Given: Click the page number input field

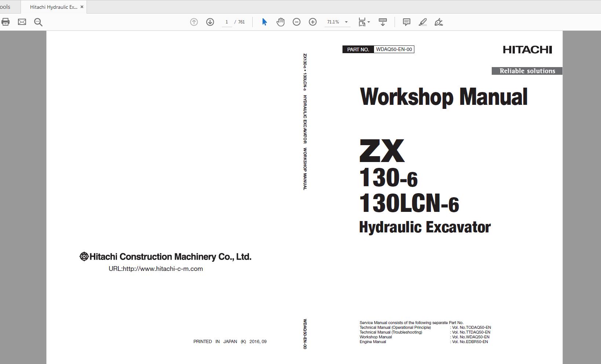Looking at the screenshot, I should pyautogui.click(x=227, y=22).
